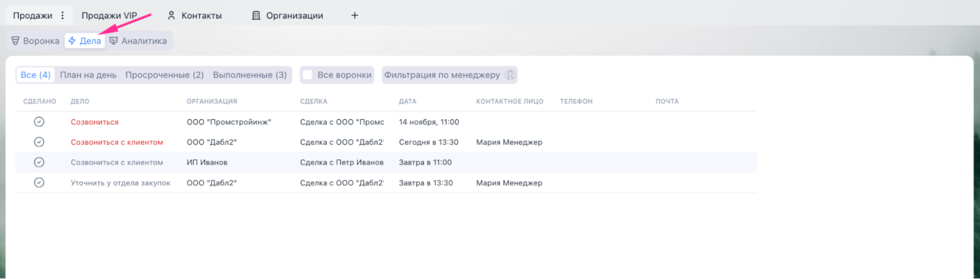
Task: Click the plus icon to add a tab
Action: pyautogui.click(x=355, y=16)
